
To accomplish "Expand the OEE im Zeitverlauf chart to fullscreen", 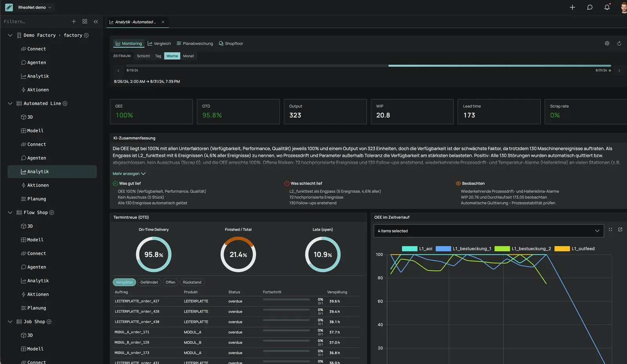I will (x=610, y=230).
